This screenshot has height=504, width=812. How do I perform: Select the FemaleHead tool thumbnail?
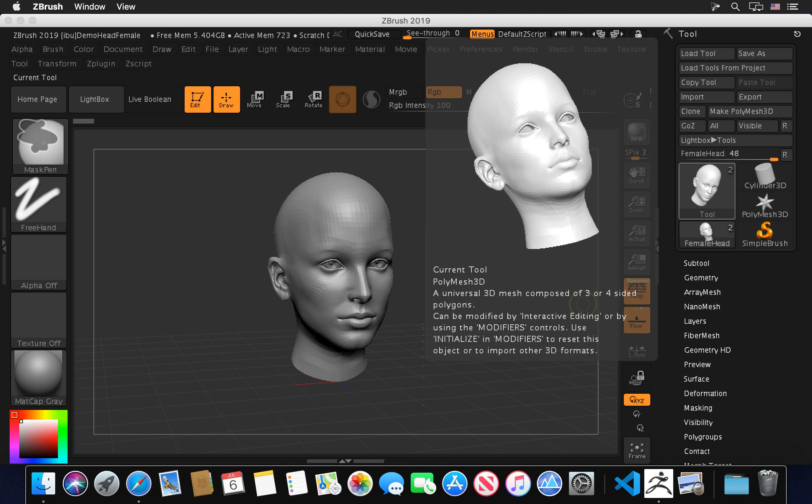[707, 234]
